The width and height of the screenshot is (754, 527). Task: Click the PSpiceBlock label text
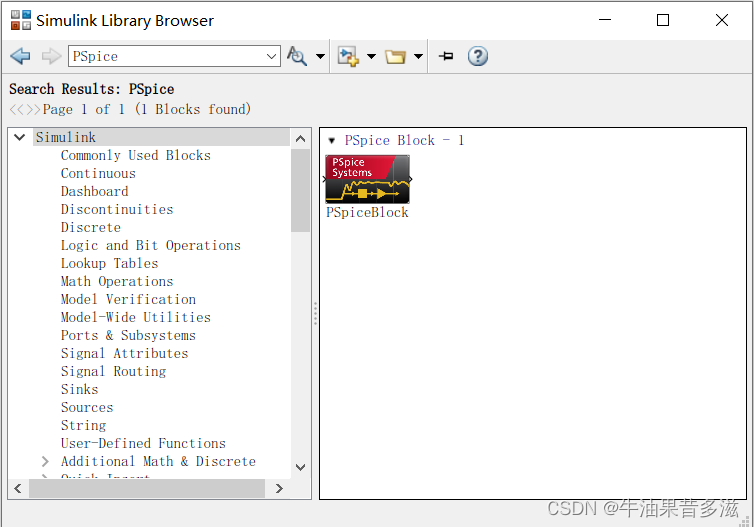click(367, 213)
